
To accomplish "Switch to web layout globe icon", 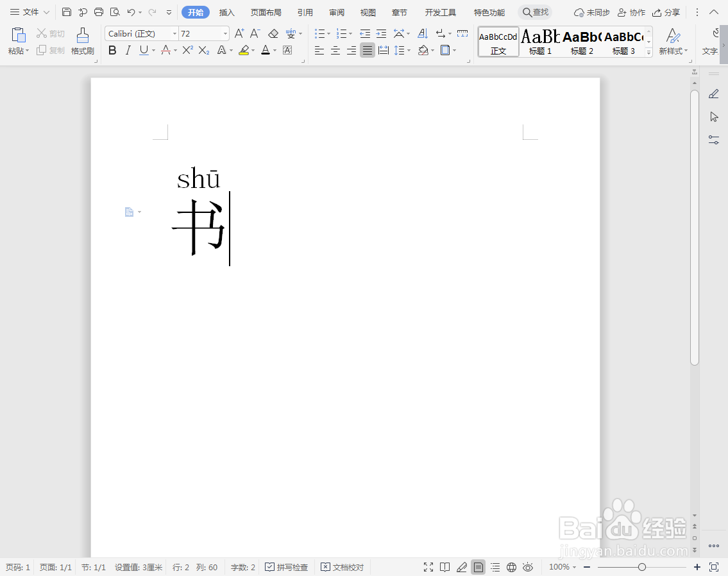I will tap(511, 567).
